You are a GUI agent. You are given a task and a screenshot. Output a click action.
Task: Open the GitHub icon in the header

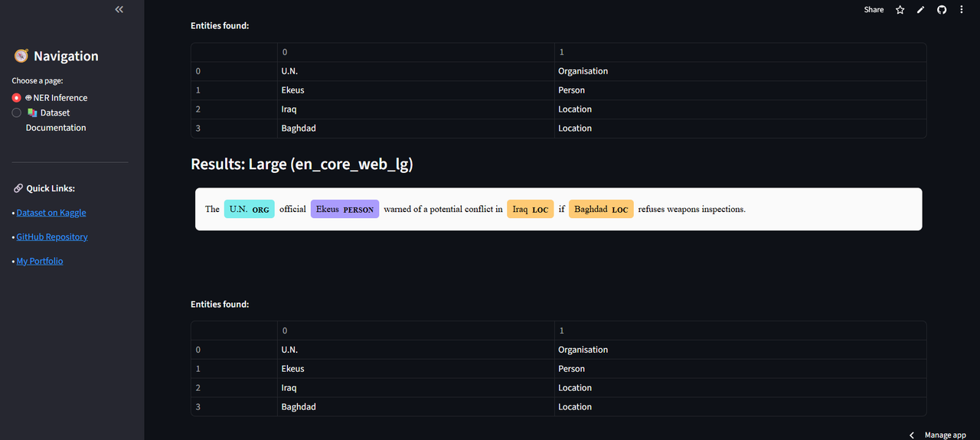click(x=942, y=10)
